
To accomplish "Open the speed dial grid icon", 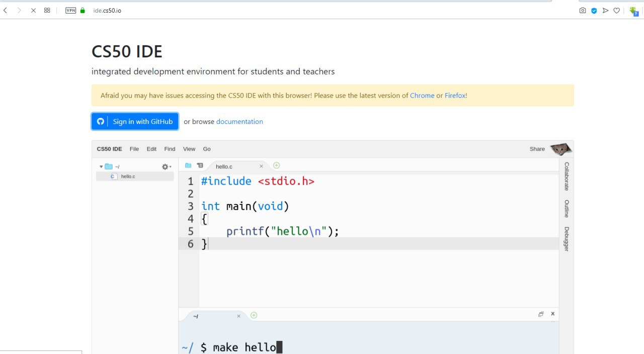I will (47, 10).
